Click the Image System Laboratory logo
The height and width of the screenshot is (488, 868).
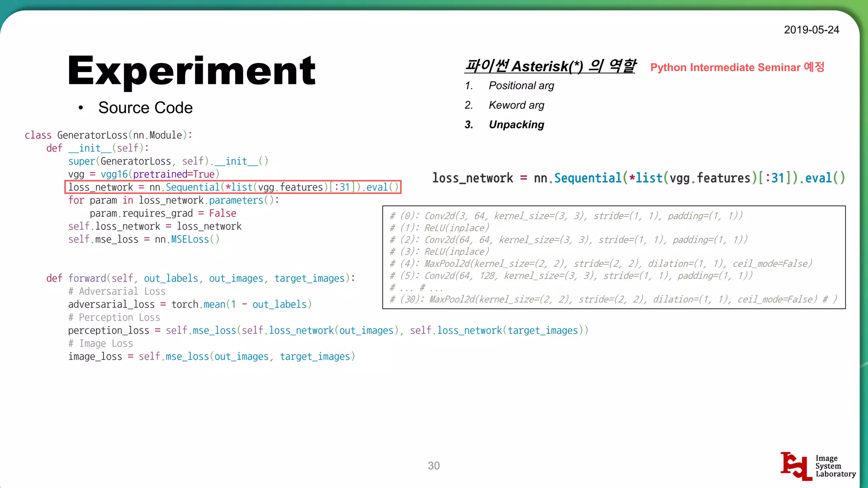tap(818, 466)
